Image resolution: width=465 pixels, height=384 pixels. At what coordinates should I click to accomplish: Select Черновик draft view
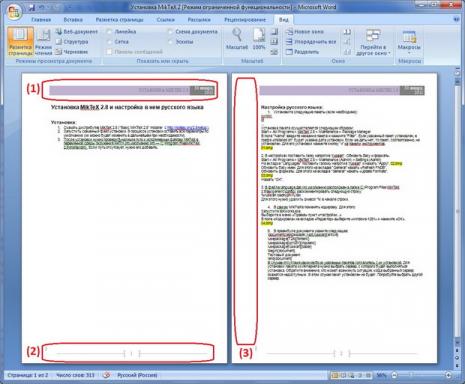[72, 52]
